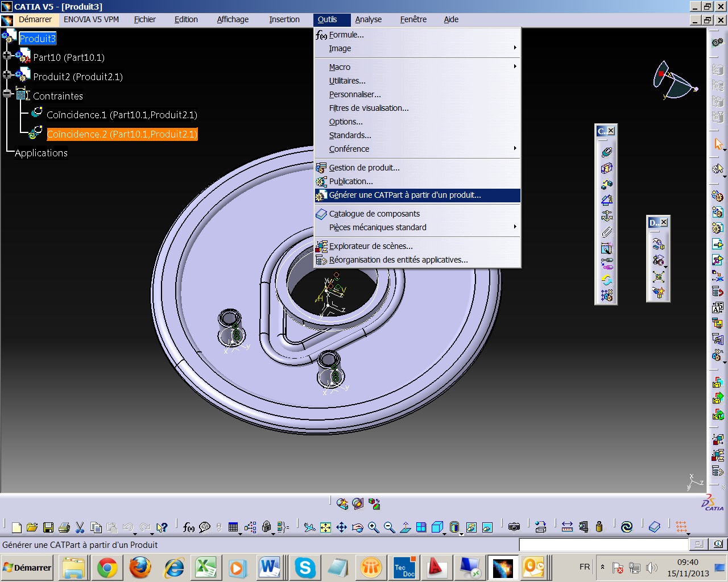Choose Générer une CATPart à partir d'un produit
Image resolution: width=728 pixels, height=582 pixels.
[x=417, y=195]
